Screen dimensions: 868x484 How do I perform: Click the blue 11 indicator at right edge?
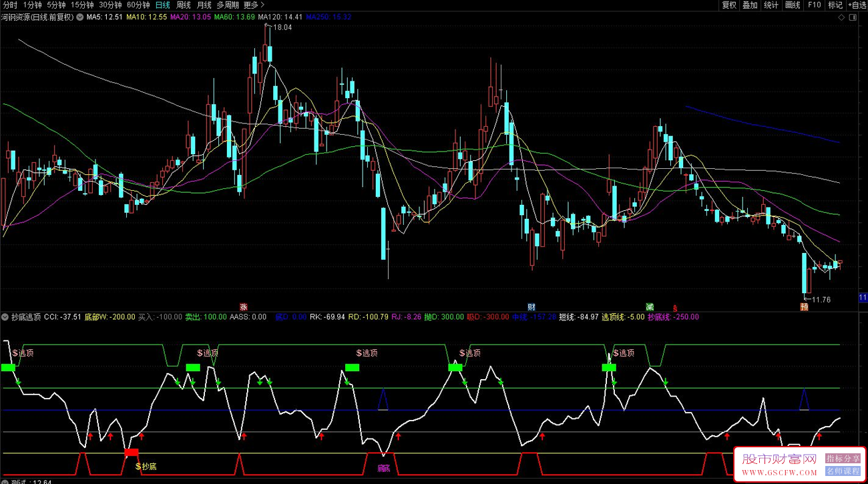click(x=862, y=298)
